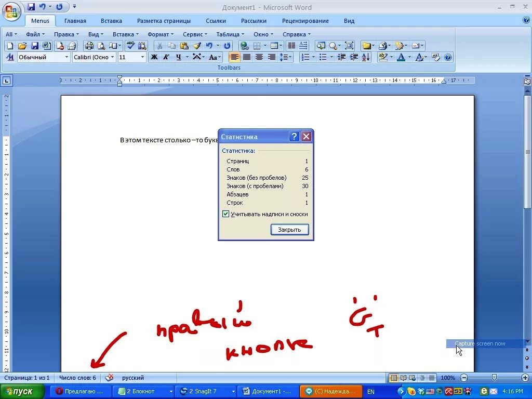Click the vertical scrollbar thumb
The height and width of the screenshot is (399, 532).
[x=527, y=152]
